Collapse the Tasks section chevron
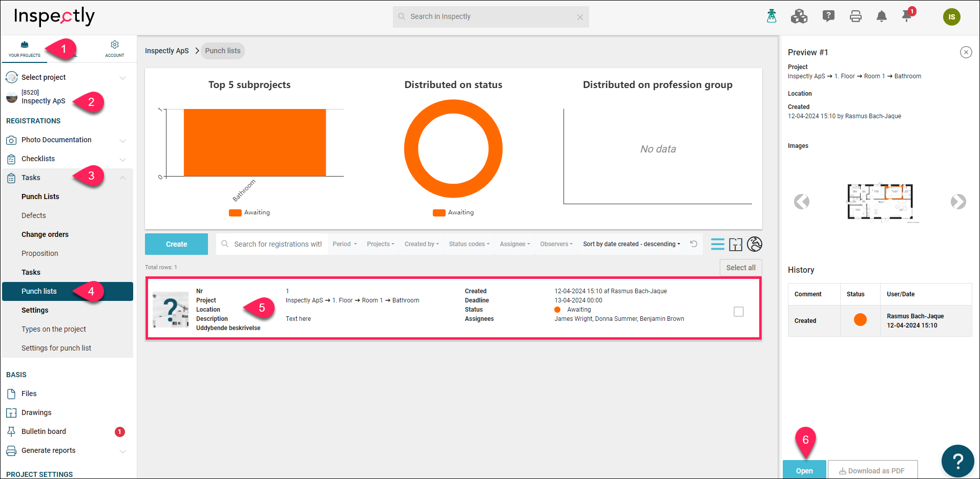Image resolution: width=980 pixels, height=479 pixels. point(122,178)
